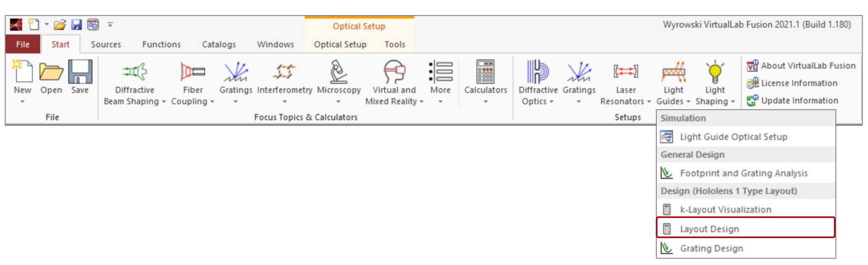Viewport: 868px width, 265px height.
Task: Open Virtual and Mixed Reality icon
Action: coord(394,71)
